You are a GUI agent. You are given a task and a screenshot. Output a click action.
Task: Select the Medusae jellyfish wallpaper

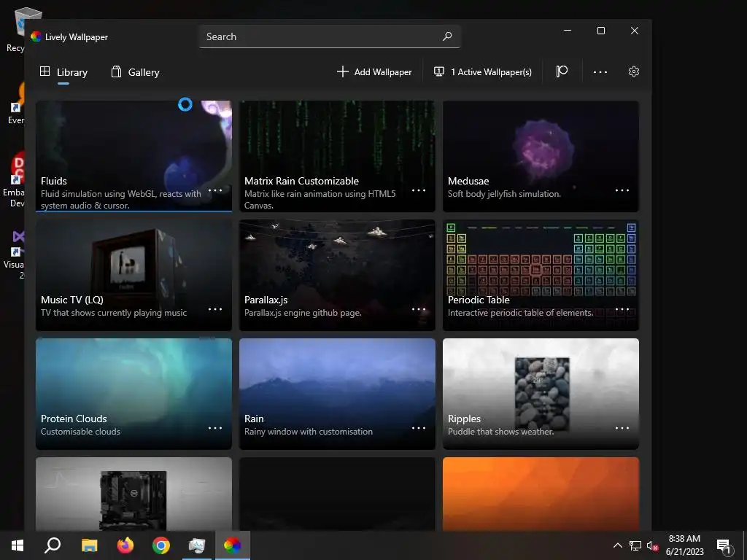pyautogui.click(x=541, y=156)
